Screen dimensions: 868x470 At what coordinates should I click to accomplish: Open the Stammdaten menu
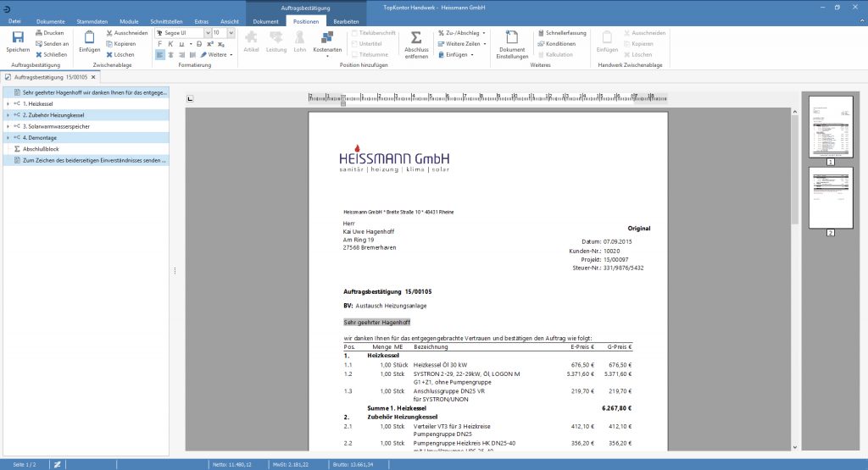tap(92, 21)
